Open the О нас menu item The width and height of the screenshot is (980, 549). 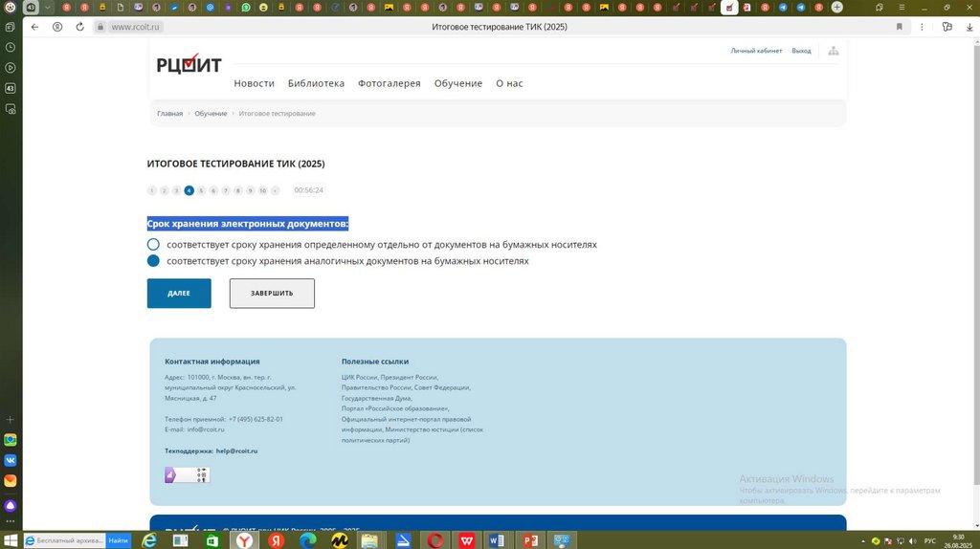(x=509, y=83)
